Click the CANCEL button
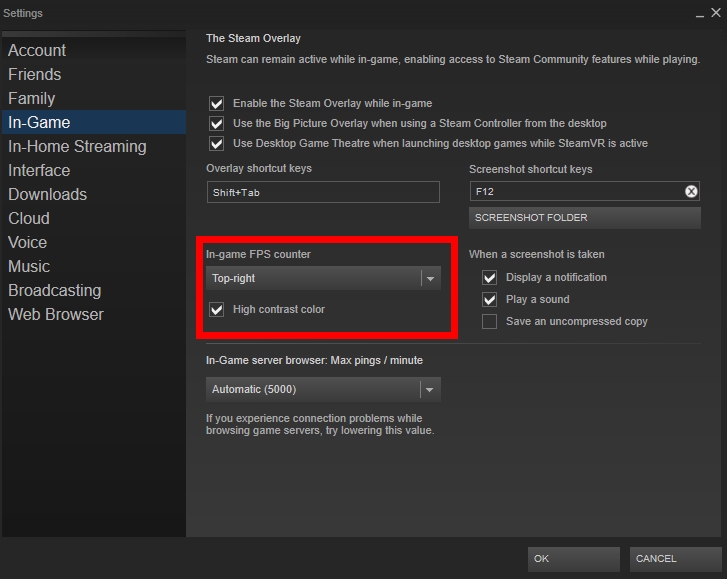This screenshot has height=579, width=727. (675, 559)
